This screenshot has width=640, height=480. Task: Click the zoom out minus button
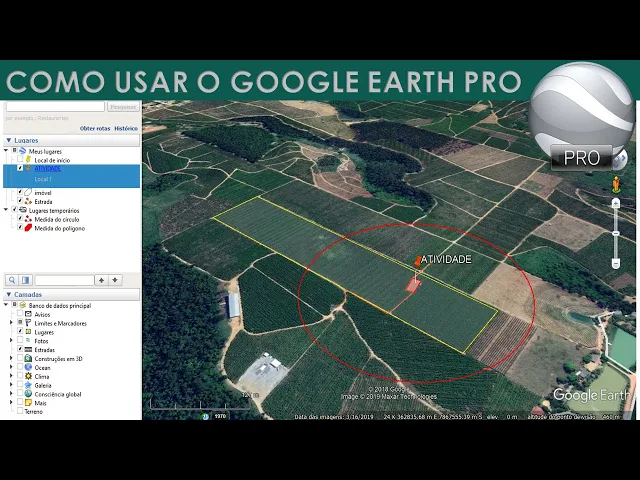point(616,264)
